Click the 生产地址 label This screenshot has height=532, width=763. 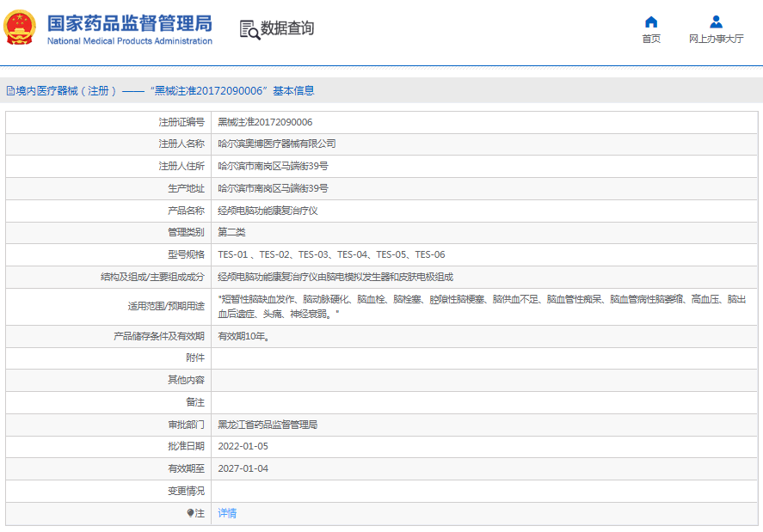[187, 189]
